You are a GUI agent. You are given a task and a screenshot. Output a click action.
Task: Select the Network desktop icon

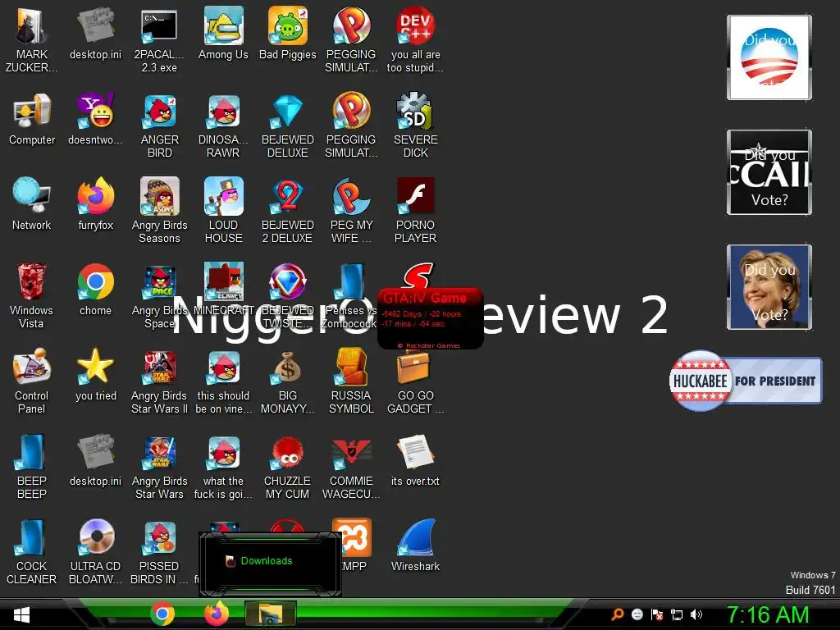coord(32,203)
